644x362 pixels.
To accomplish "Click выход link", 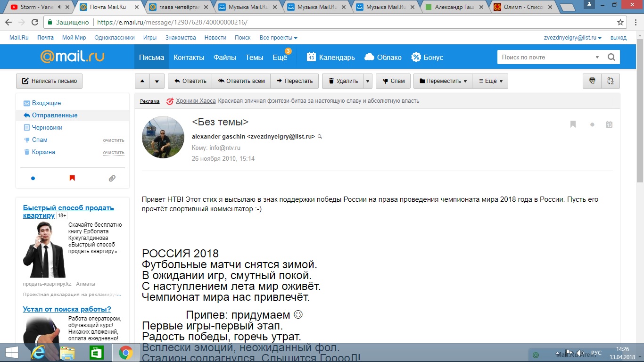I will [x=619, y=38].
